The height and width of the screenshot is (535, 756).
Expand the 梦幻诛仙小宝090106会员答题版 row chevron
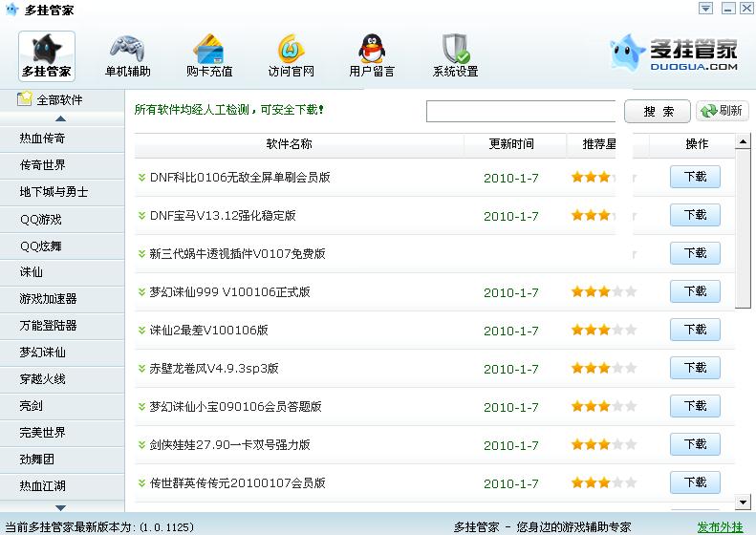[x=141, y=407]
